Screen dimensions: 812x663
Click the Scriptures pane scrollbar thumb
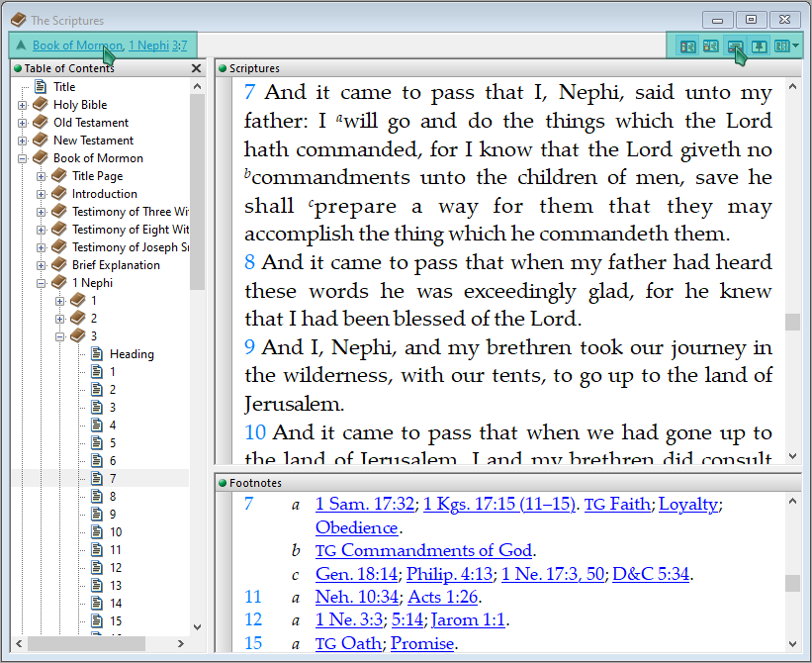792,322
